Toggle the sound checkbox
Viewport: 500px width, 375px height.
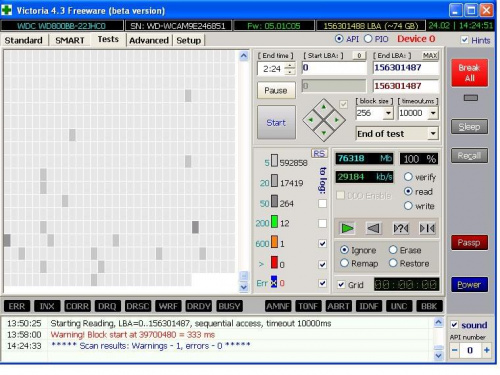[x=454, y=325]
